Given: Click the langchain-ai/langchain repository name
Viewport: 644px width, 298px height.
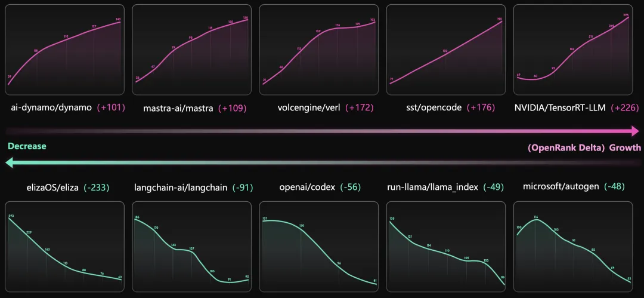Looking at the screenshot, I should [181, 188].
